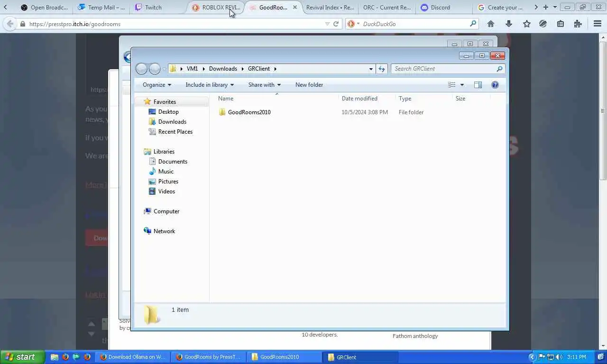This screenshot has width=607, height=364.
Task: Switch to ORC - Current Re... tab
Action: coord(387,7)
